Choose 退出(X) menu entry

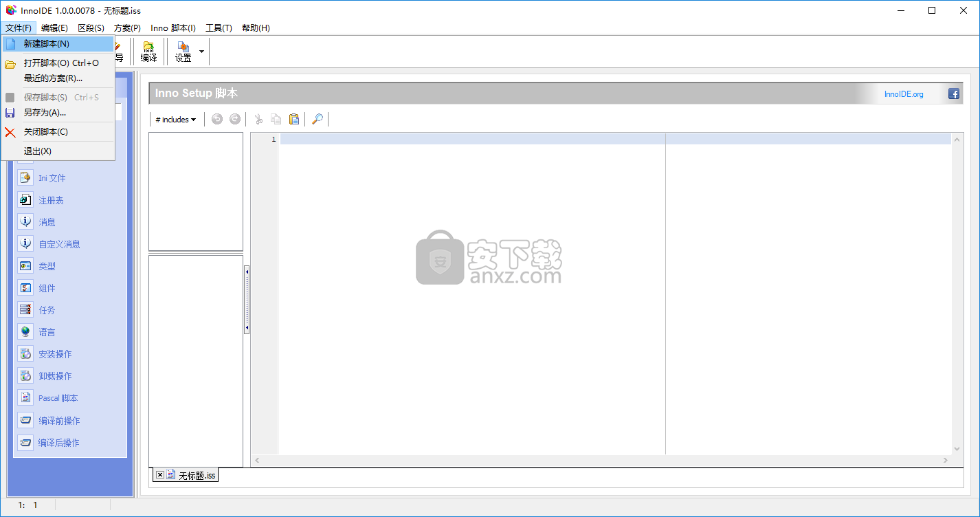(x=58, y=151)
